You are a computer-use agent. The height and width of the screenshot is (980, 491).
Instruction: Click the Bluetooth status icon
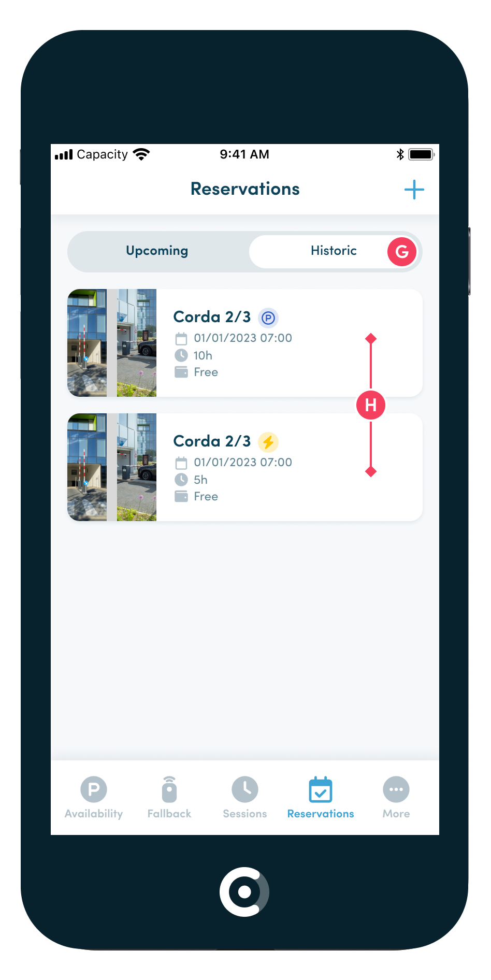[400, 154]
